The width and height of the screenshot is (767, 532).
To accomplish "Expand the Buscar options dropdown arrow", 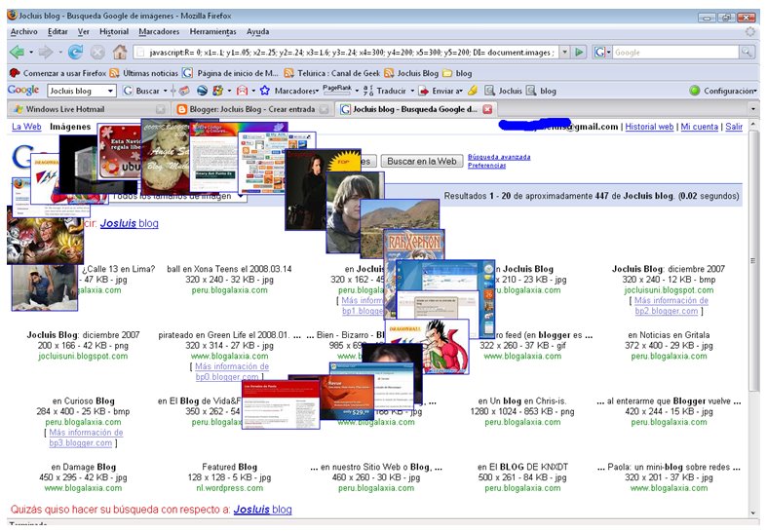I will pos(165,91).
